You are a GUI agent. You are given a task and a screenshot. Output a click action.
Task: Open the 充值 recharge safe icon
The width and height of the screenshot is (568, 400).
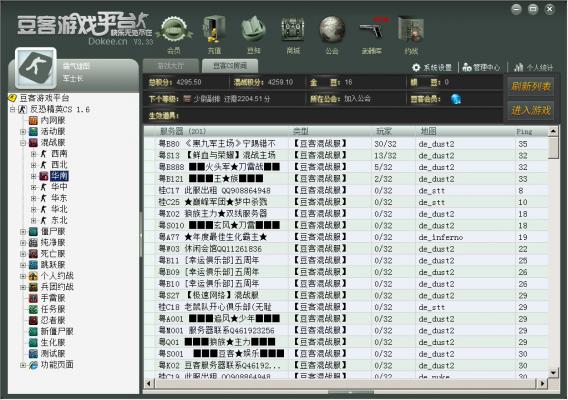pyautogui.click(x=214, y=30)
